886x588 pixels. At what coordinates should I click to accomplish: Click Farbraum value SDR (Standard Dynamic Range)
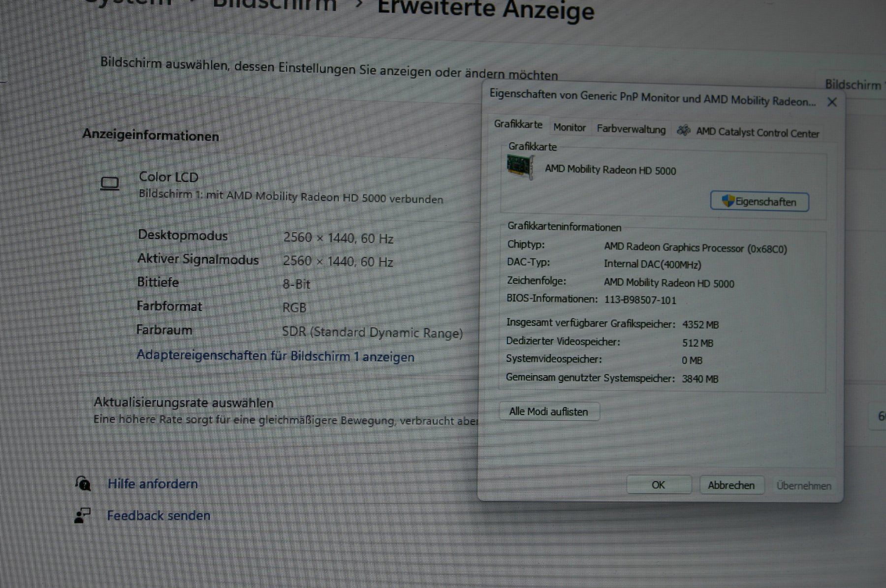(372, 332)
